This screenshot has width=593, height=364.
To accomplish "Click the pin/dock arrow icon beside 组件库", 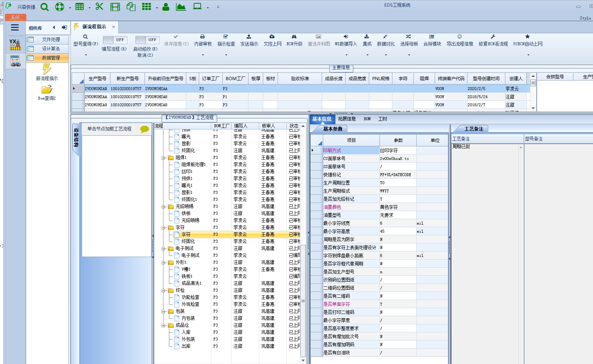I will pyautogui.click(x=64, y=28).
